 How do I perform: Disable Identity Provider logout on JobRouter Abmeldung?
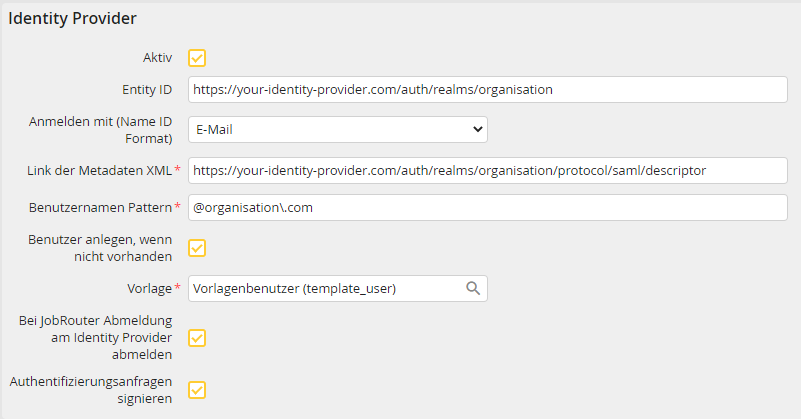click(197, 338)
